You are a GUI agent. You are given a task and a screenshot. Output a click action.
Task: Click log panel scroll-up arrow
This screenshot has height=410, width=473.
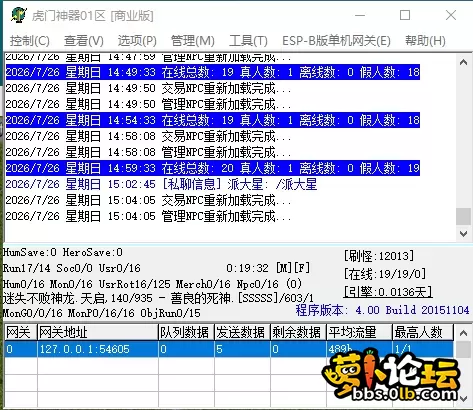[463, 62]
